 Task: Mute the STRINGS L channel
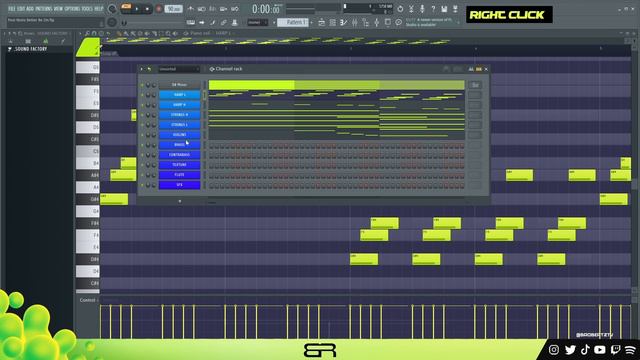(142, 125)
